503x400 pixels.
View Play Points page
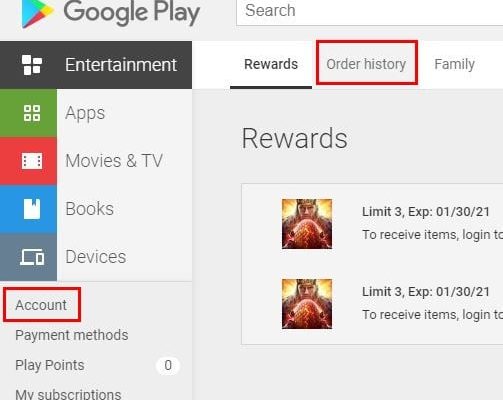50,365
